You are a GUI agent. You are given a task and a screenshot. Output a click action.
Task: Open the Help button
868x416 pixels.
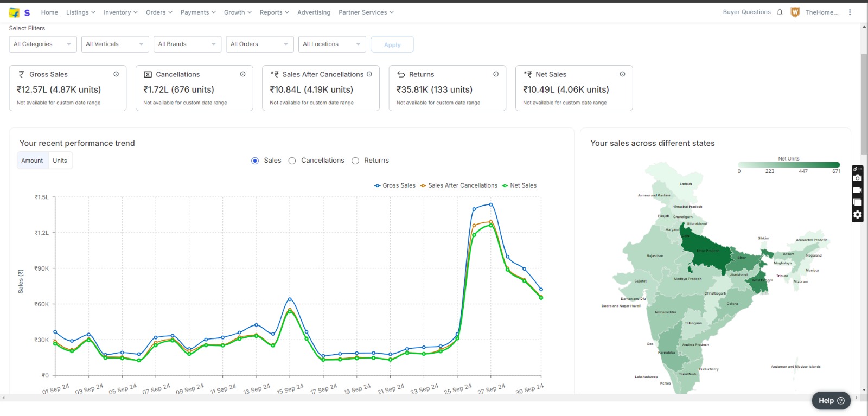(831, 401)
